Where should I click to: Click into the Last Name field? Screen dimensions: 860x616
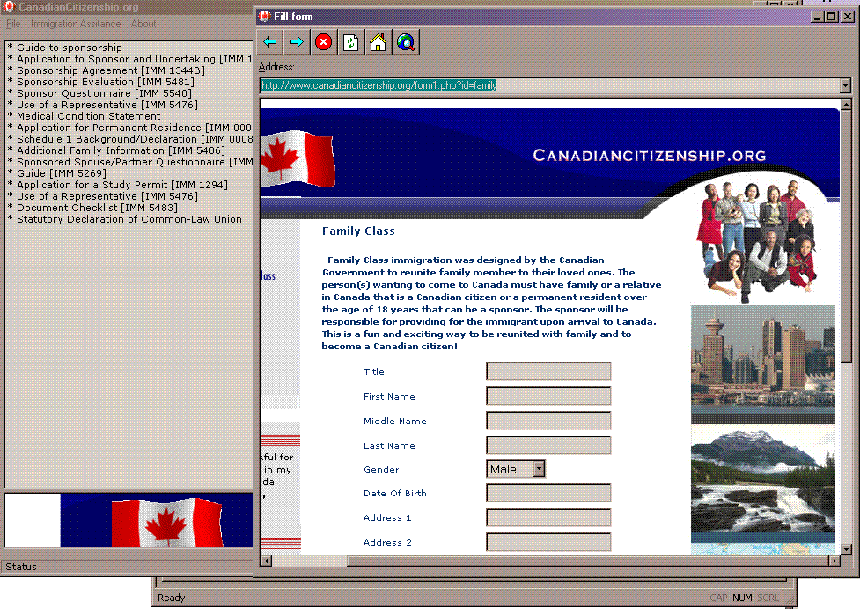(x=548, y=445)
